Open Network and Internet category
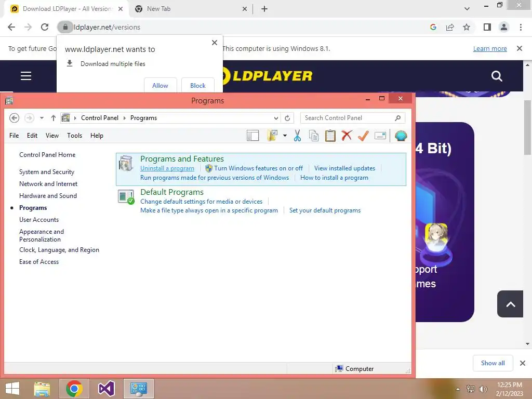 [48, 184]
